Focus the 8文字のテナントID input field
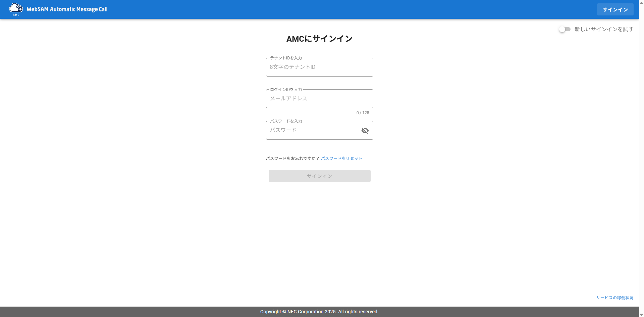 point(319,67)
